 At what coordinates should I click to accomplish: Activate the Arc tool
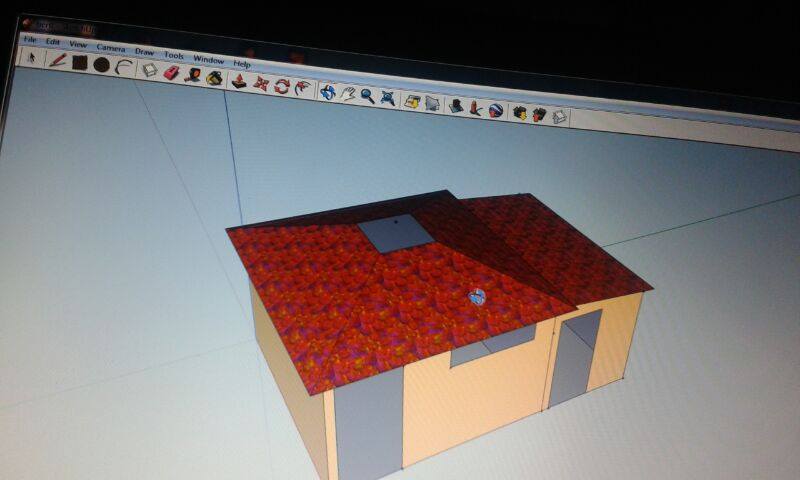pos(123,67)
